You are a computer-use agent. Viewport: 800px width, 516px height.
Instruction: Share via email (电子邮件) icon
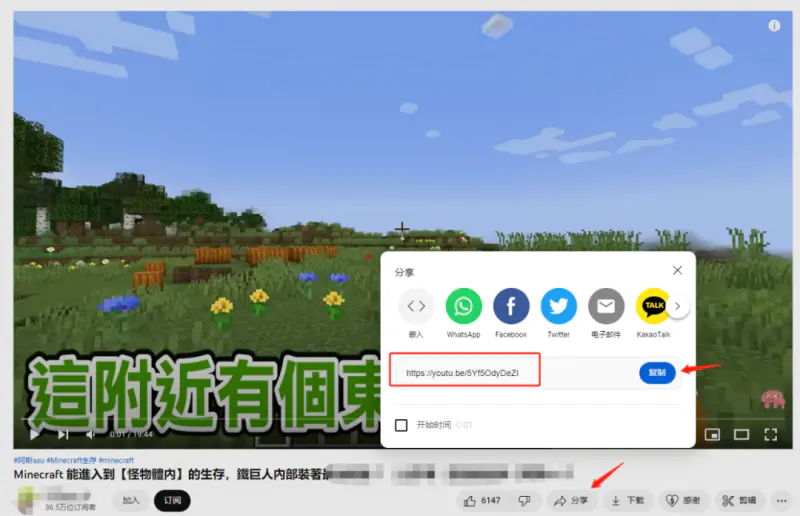point(606,306)
